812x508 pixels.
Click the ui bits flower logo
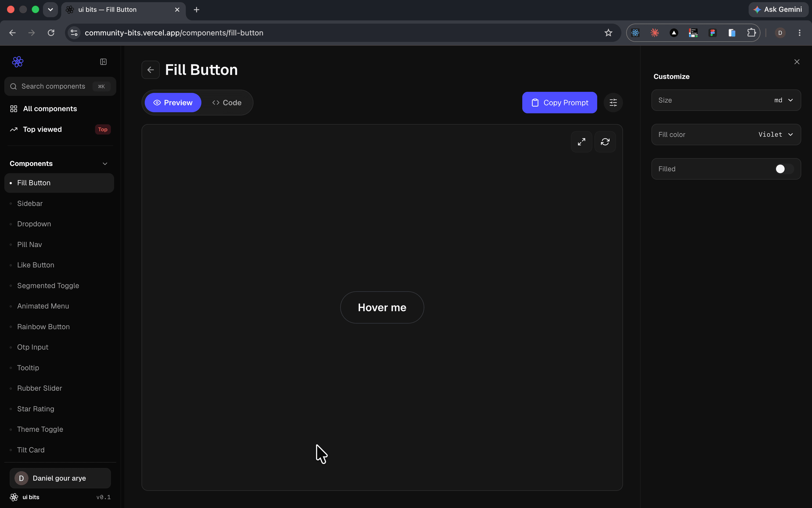pyautogui.click(x=18, y=62)
